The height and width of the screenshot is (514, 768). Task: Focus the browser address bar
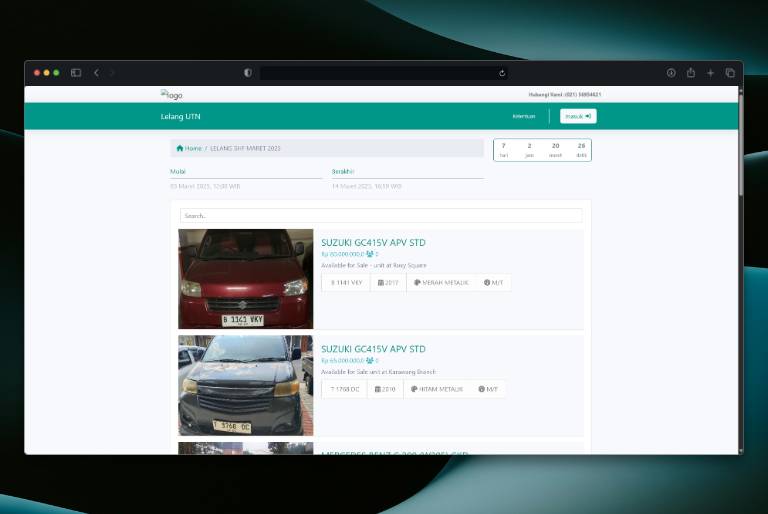click(380, 73)
